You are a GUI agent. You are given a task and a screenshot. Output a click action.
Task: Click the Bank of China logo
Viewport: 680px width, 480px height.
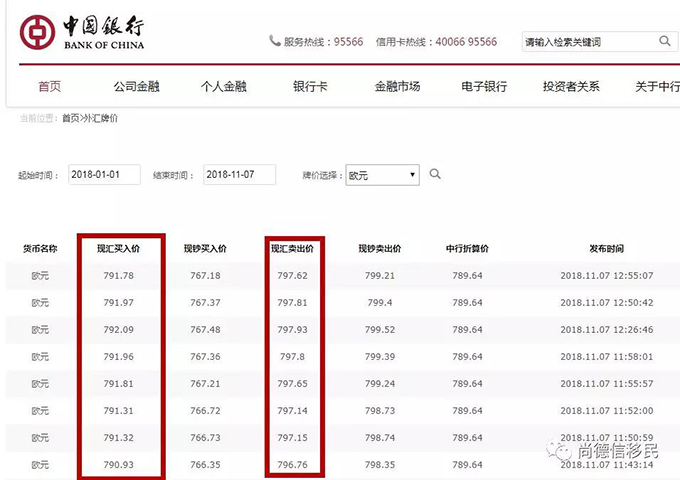pos(82,31)
